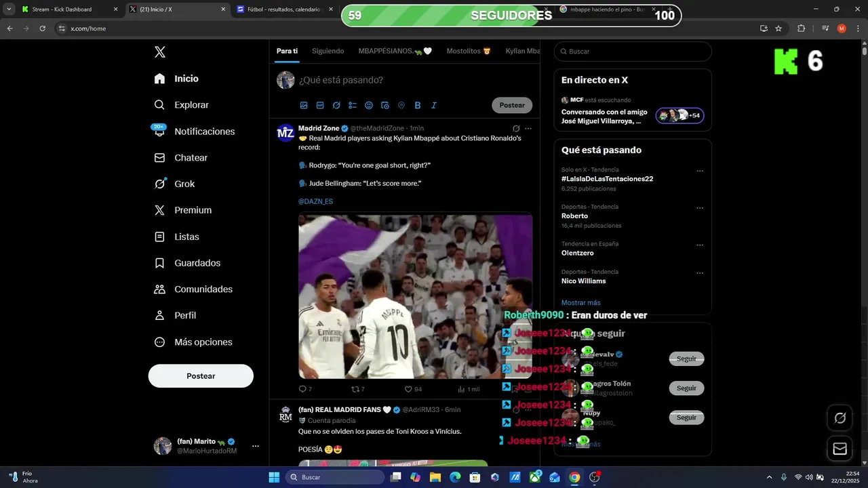
Task: Add location tag in the composer
Action: (x=401, y=105)
